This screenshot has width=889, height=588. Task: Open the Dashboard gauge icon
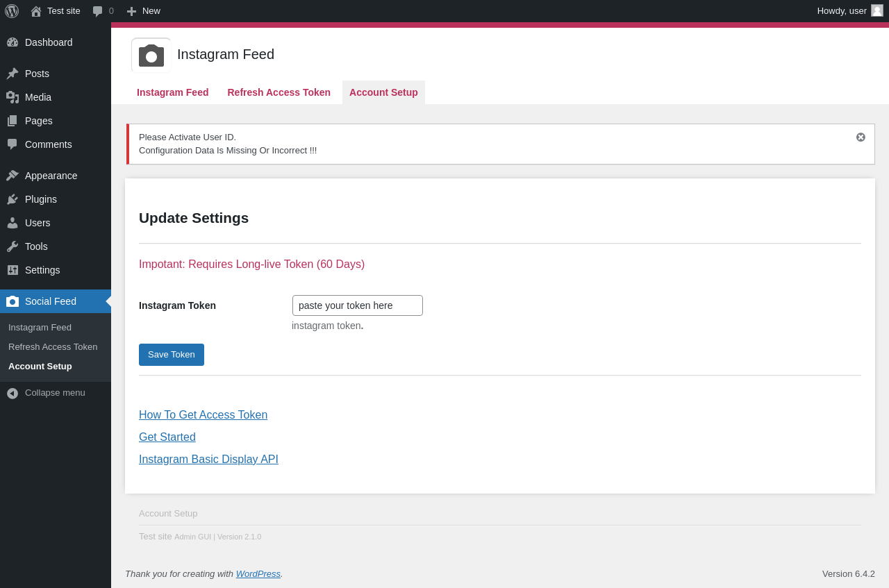coord(13,42)
